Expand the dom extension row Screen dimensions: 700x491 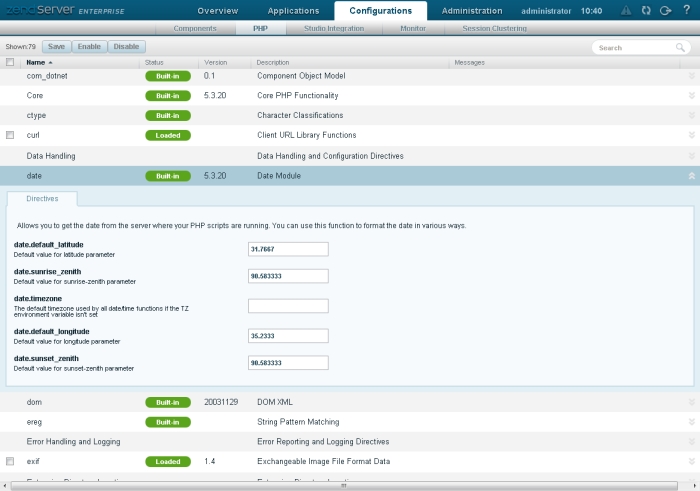tap(691, 402)
